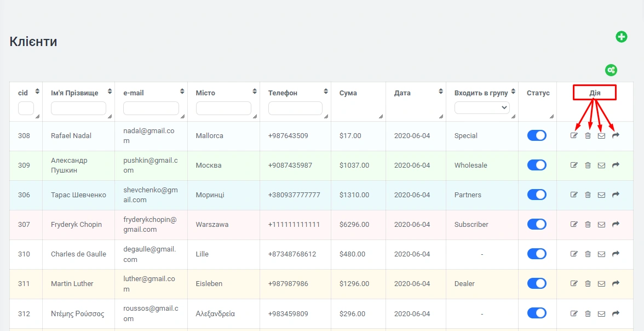644x331 pixels.
Task: Open the 'Входить в групу' filter dropdown
Action: tap(482, 108)
